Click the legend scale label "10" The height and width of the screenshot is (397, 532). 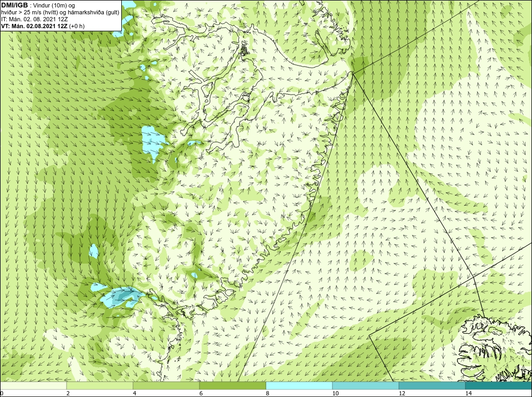click(336, 393)
